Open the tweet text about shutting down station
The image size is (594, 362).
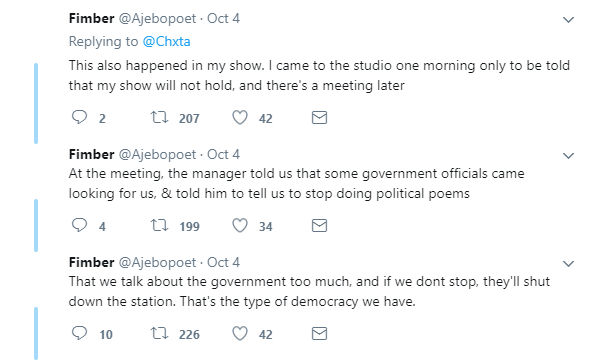point(309,292)
